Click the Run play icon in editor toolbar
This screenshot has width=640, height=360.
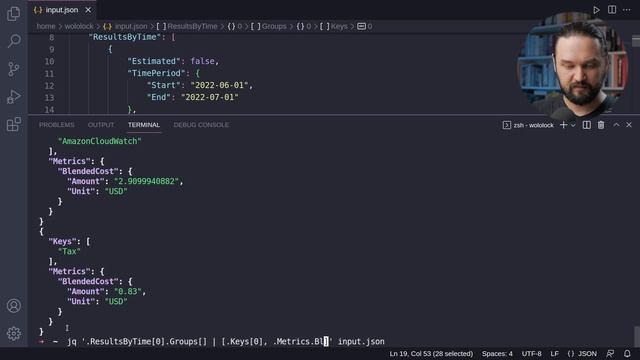[x=596, y=10]
